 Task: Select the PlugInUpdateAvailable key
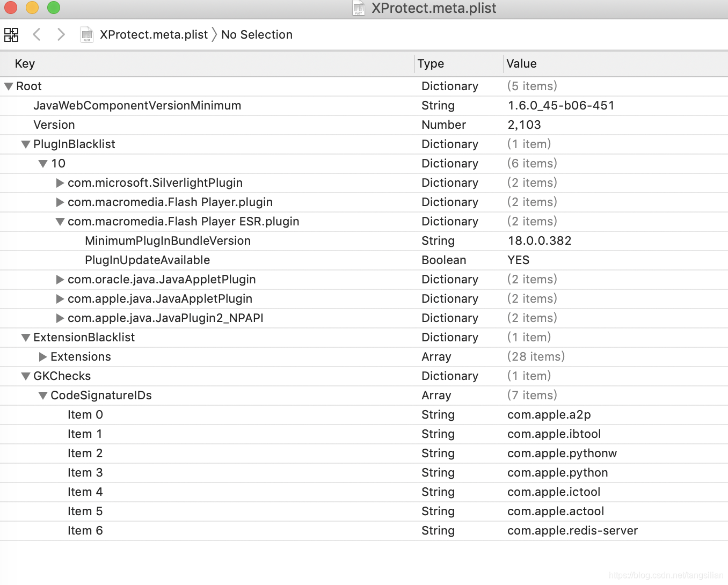tap(147, 260)
